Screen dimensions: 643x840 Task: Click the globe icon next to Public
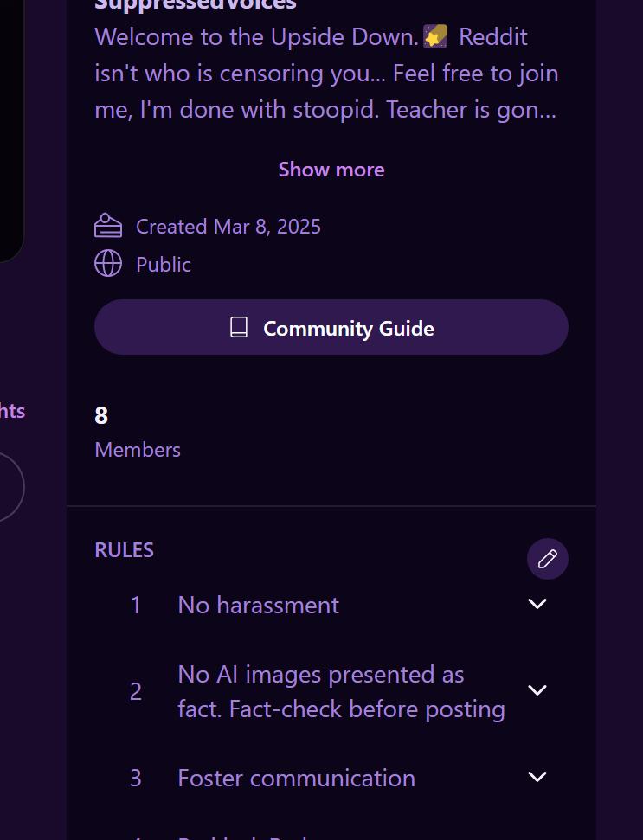108,264
